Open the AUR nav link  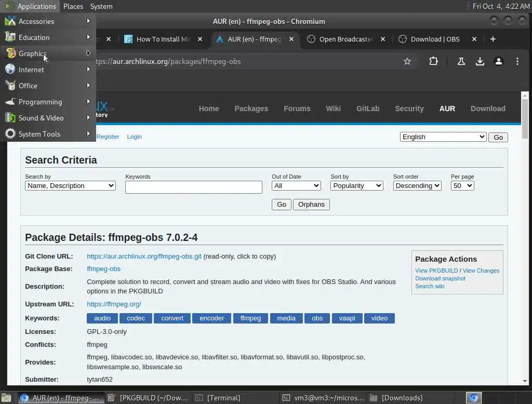point(447,109)
